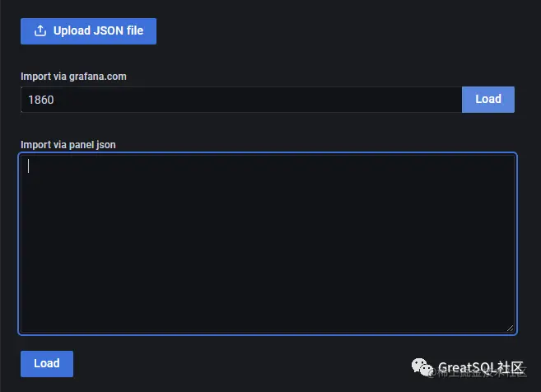This screenshot has width=541, height=392.
Task: Focus the grafana.com dashboard ID field
Action: [x=241, y=100]
